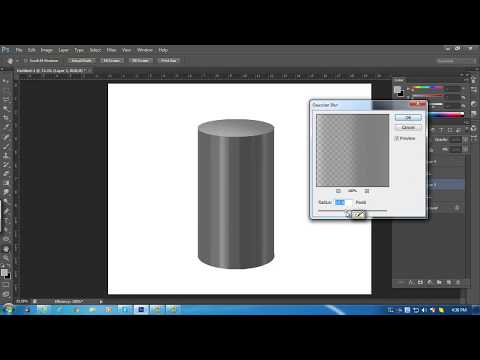Open the Help menu
The image size is (480, 360).
[163, 50]
